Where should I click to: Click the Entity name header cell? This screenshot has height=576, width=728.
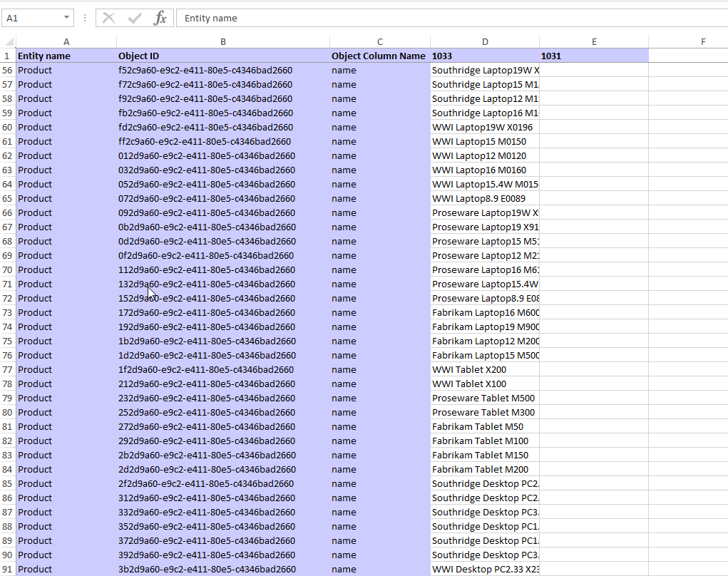66,56
